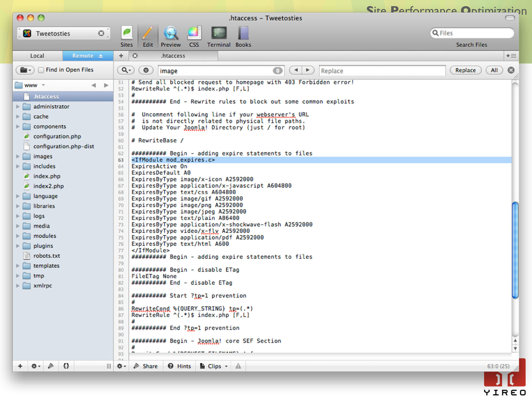Focus the Replace text field
The height and width of the screenshot is (399, 532).
(382, 70)
